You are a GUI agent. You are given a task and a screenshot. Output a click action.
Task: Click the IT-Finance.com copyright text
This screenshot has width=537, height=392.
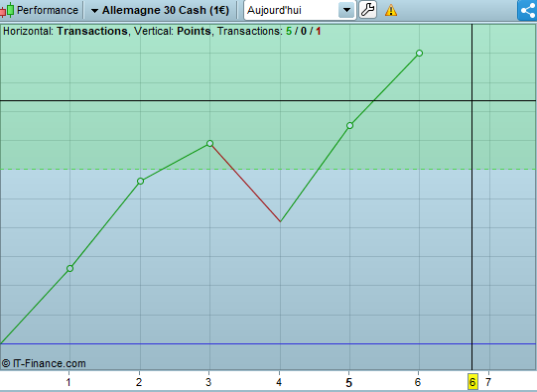44,363
